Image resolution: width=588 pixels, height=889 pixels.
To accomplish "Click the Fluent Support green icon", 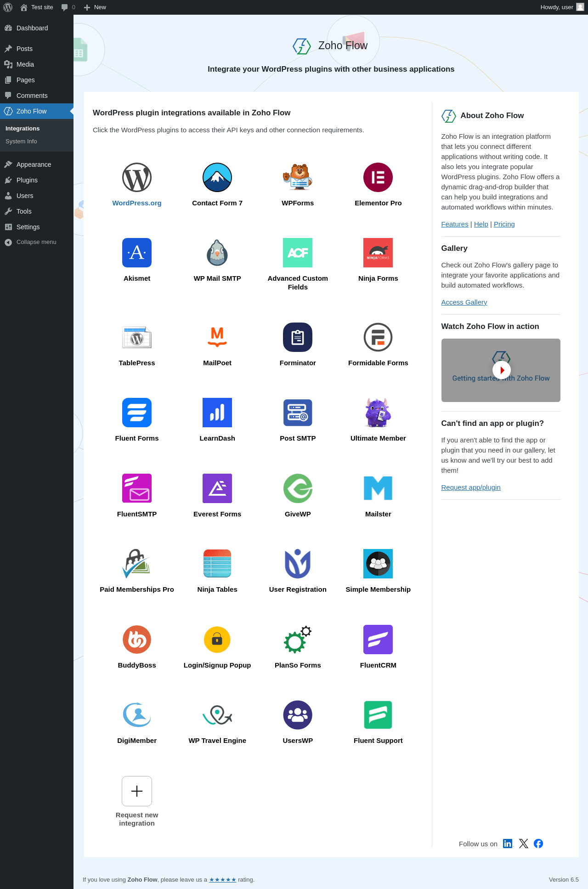I will [x=378, y=715].
